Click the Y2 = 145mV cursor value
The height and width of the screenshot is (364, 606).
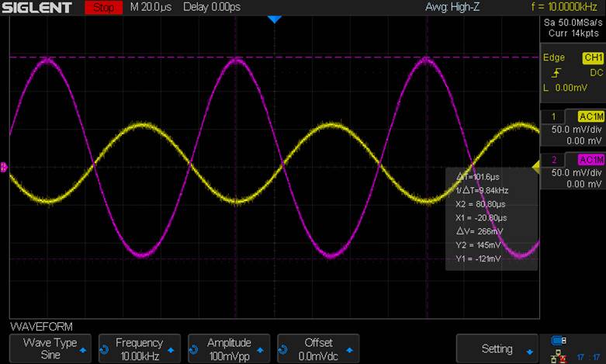478,245
